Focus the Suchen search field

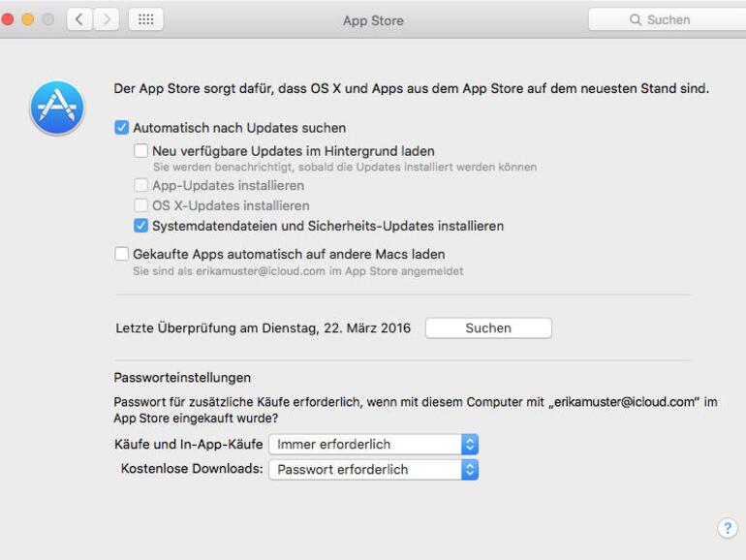[667, 19]
